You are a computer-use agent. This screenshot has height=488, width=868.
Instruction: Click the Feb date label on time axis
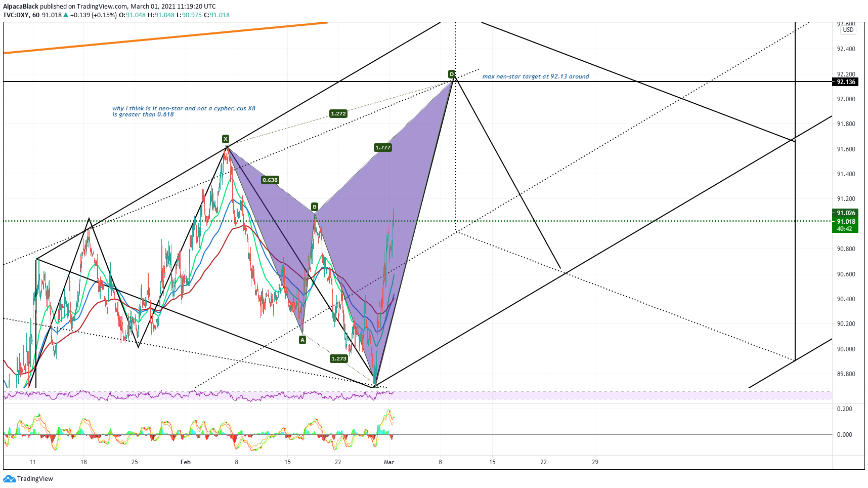click(186, 462)
